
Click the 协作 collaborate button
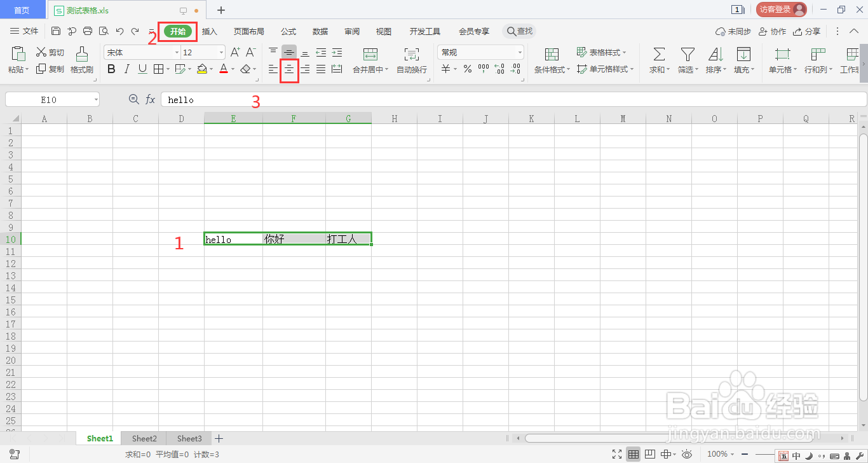pyautogui.click(x=773, y=31)
